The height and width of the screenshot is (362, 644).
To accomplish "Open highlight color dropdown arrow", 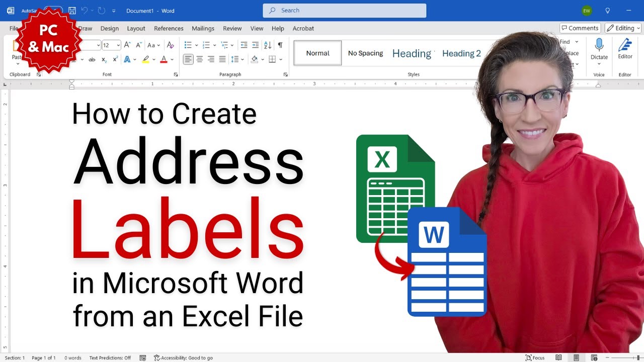I will point(153,59).
